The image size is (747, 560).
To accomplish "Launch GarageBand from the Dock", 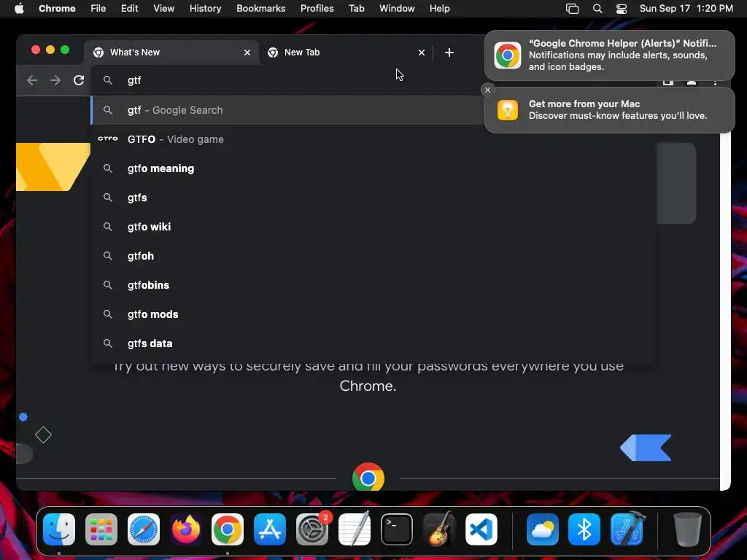I will pos(438,529).
